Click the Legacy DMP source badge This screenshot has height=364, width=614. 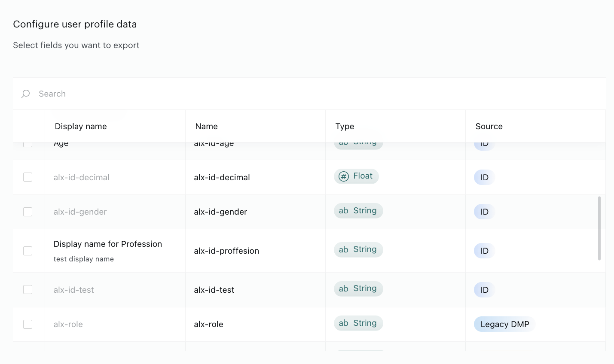pyautogui.click(x=505, y=324)
